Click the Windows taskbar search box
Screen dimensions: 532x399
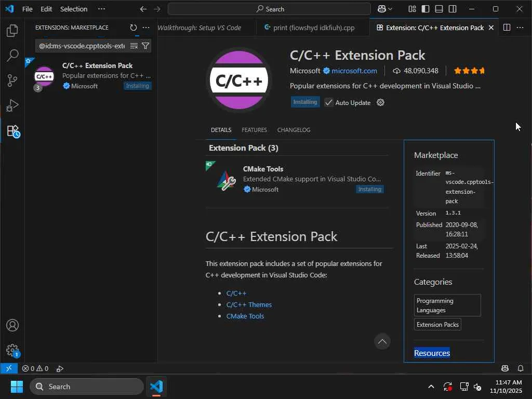(87, 387)
